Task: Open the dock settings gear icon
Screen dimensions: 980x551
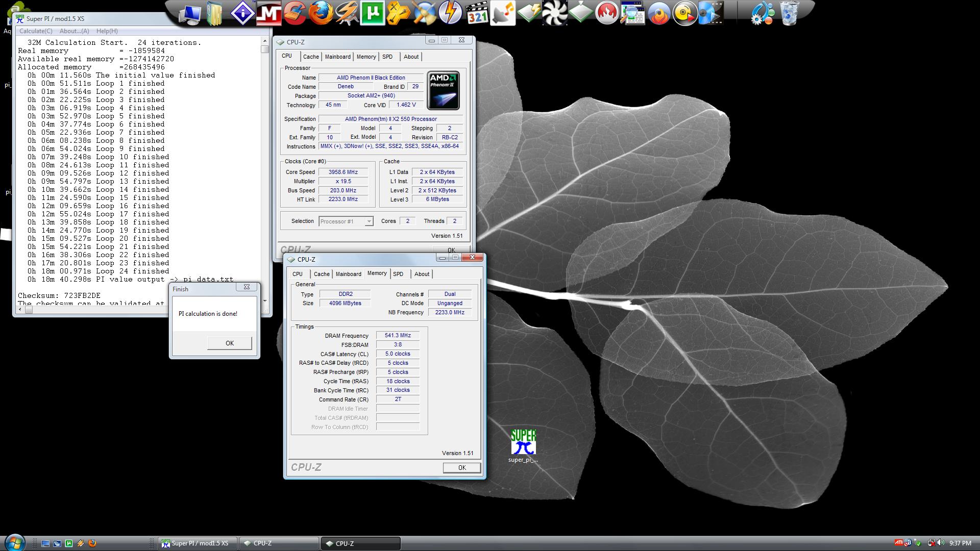Action: click(x=763, y=13)
